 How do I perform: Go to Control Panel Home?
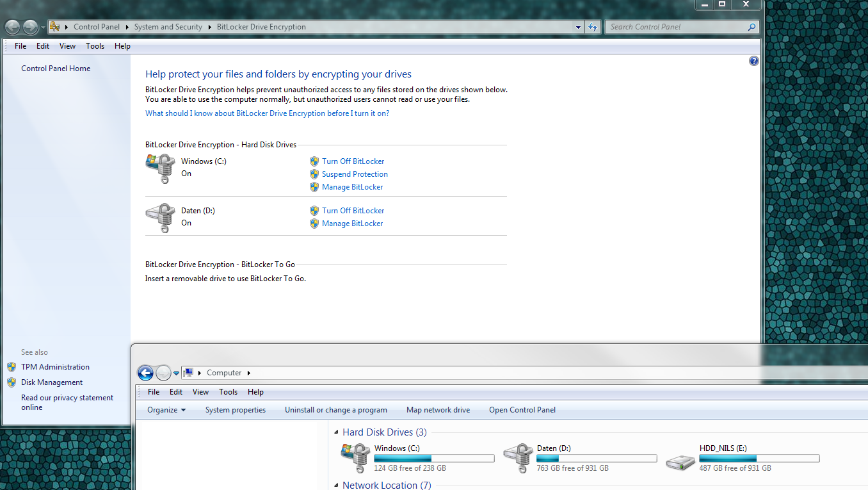click(56, 69)
